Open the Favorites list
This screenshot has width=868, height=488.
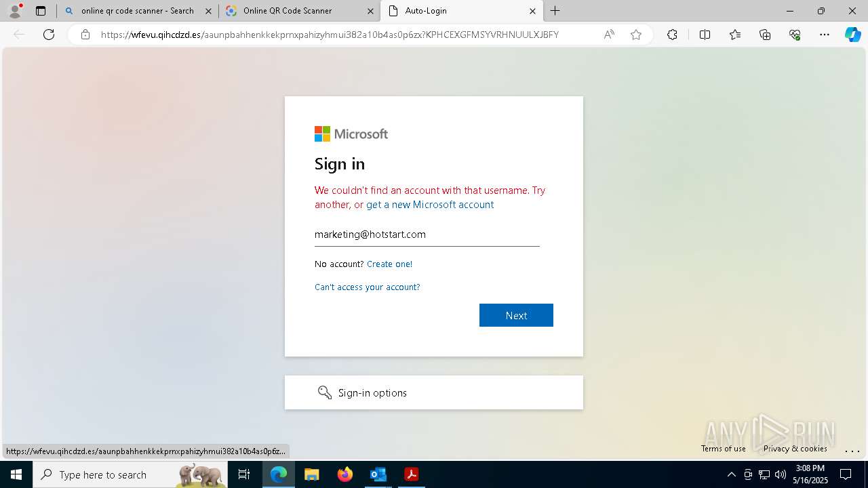pos(735,35)
